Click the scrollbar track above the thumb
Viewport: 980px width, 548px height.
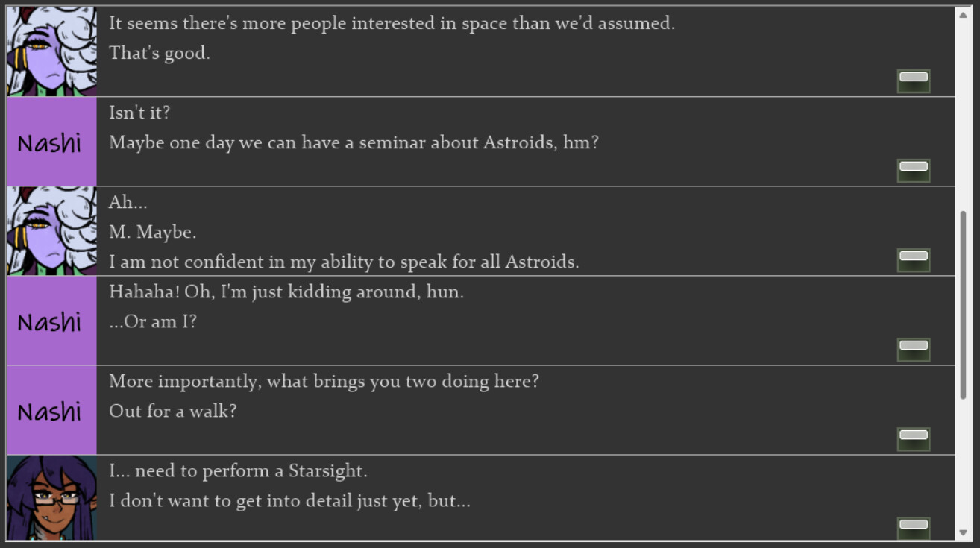pyautogui.click(x=963, y=112)
